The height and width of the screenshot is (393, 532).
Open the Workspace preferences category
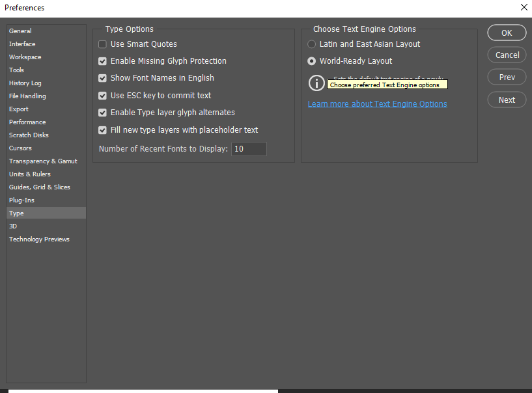tap(46, 57)
